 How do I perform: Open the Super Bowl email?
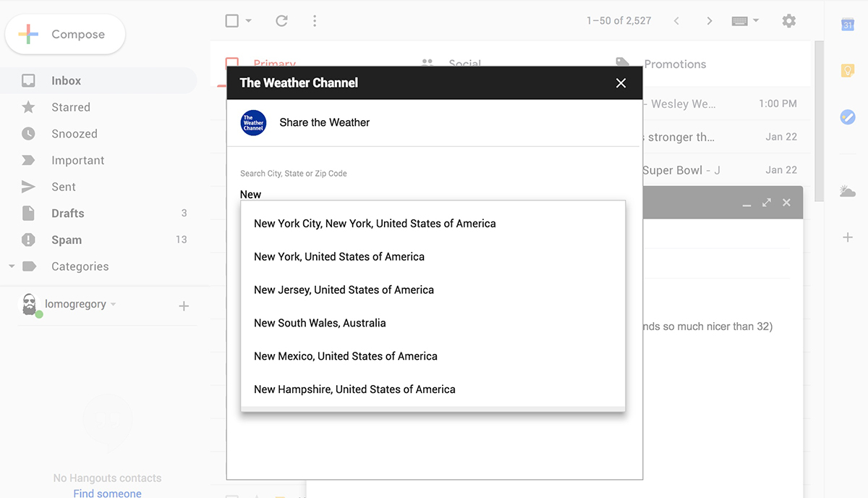(x=726, y=170)
